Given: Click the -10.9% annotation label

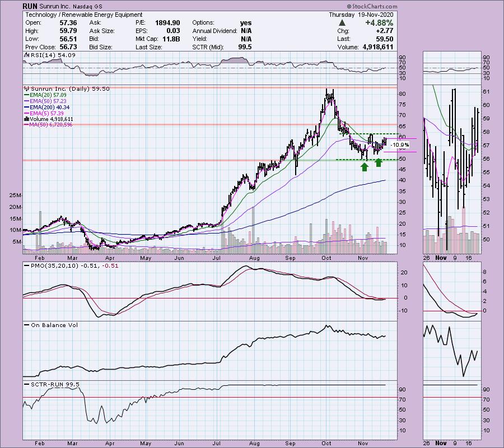Looking at the screenshot, I should [399, 145].
